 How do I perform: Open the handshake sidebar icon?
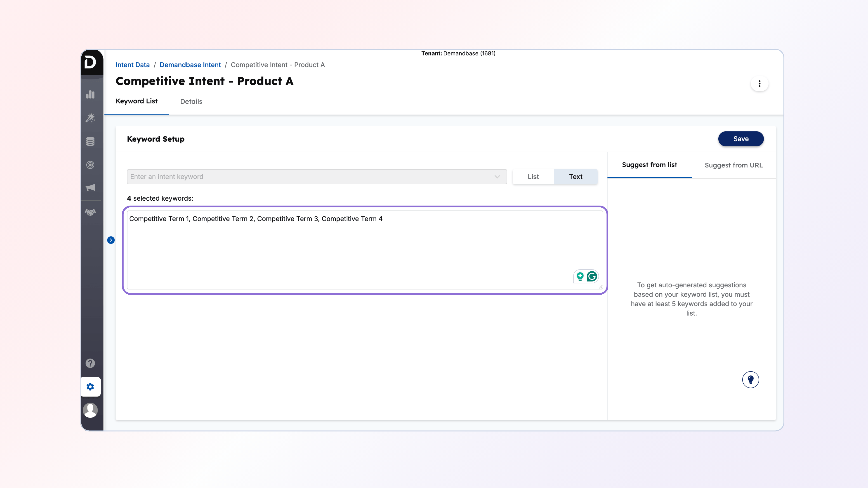(90, 212)
